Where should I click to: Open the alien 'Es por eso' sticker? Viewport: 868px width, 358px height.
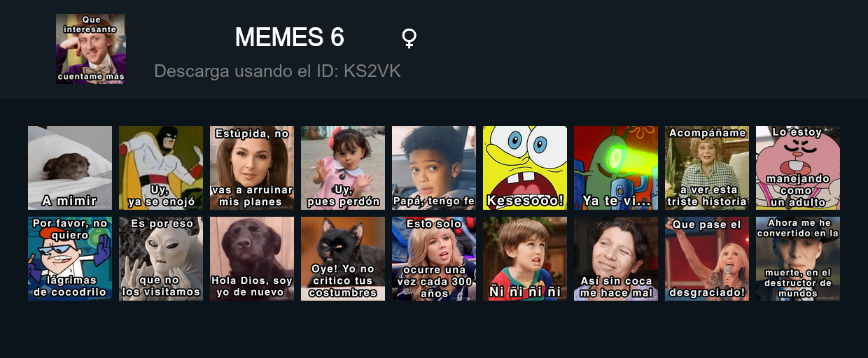point(161,259)
